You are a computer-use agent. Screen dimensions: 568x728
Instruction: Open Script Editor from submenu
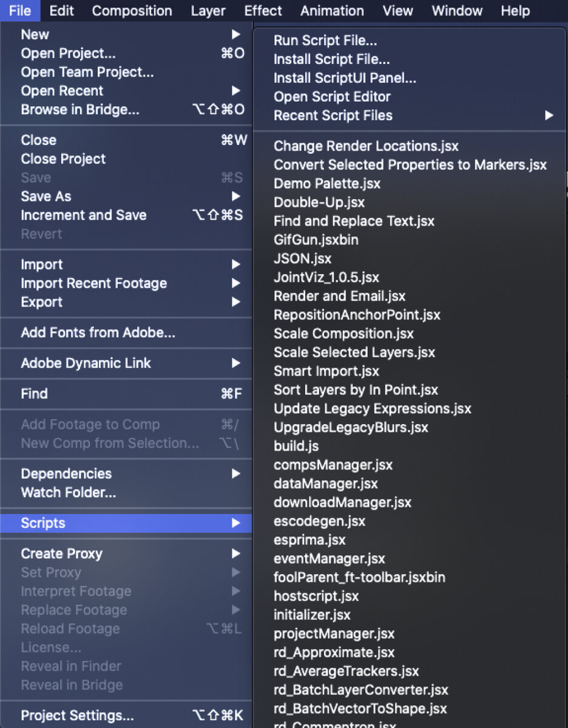click(332, 96)
